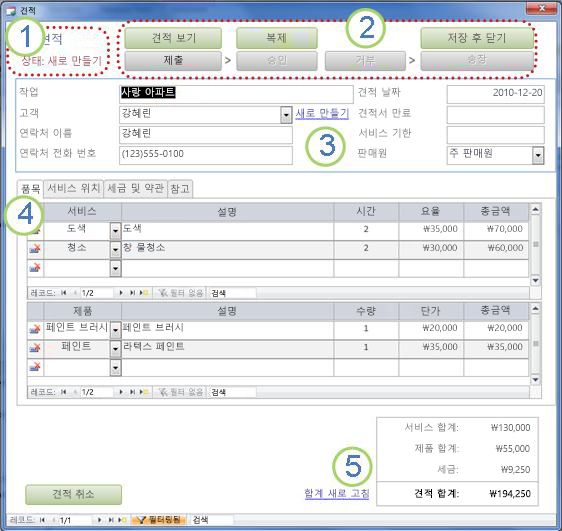The height and width of the screenshot is (531, 562).
Task: Click the 창 물청소 description cell
Action: click(228, 250)
